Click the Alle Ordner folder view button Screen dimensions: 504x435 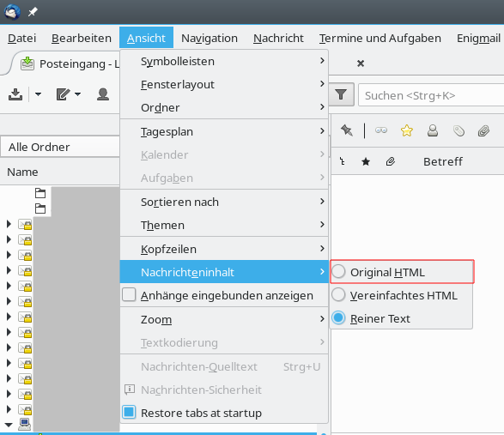(x=60, y=147)
